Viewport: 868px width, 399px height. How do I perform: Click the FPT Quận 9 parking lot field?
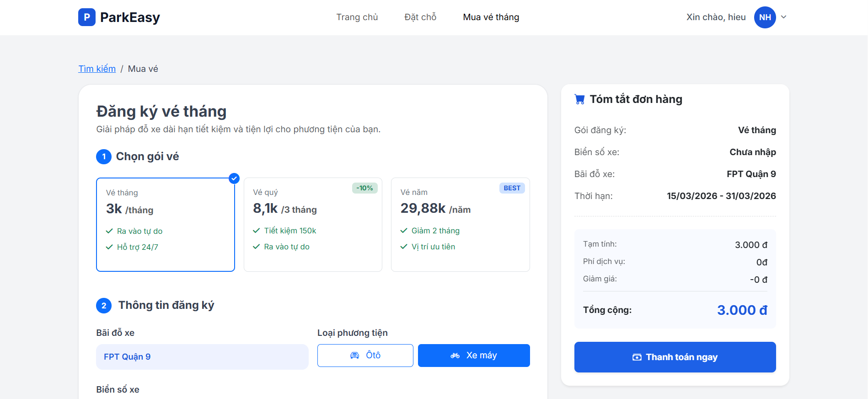click(x=202, y=357)
